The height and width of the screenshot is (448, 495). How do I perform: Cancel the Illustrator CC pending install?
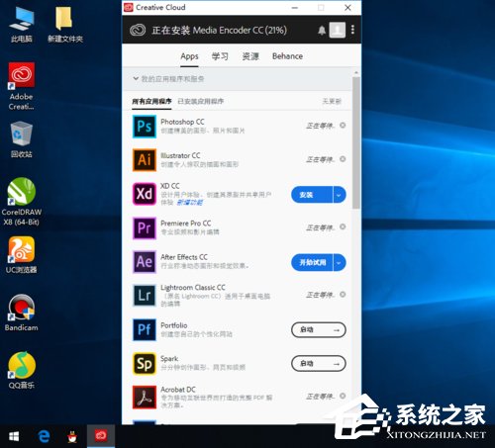point(343,159)
